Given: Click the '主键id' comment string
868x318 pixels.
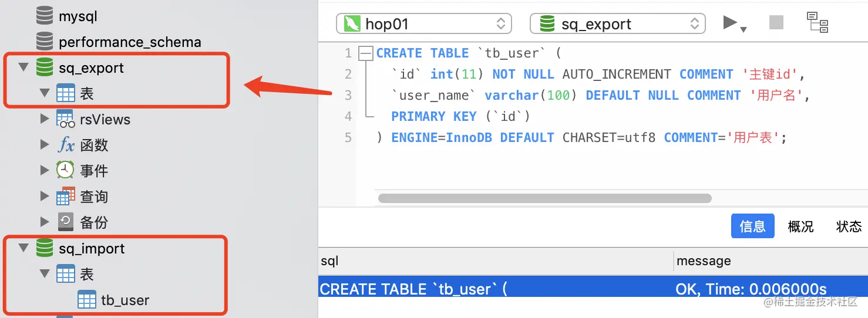Looking at the screenshot, I should pos(771,75).
